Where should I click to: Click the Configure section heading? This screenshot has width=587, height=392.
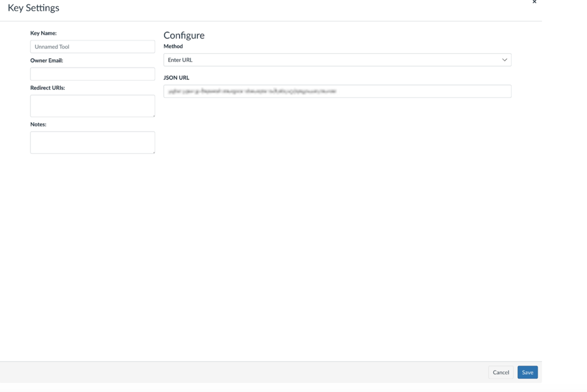point(183,35)
